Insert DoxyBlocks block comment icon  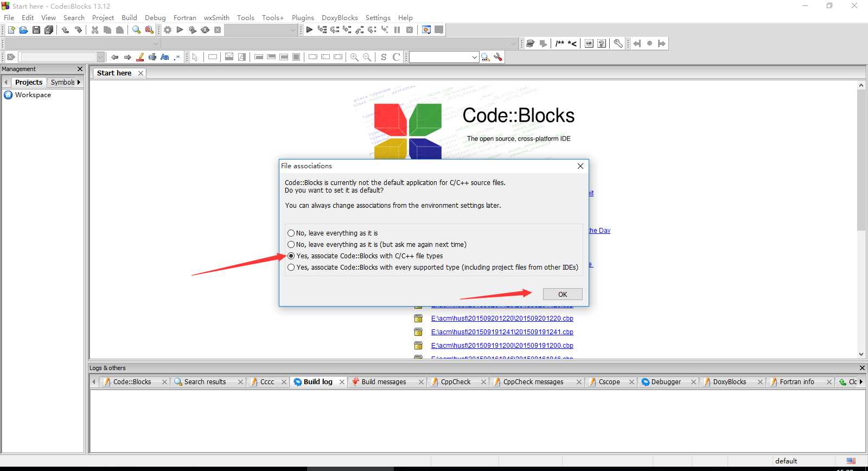(560, 43)
